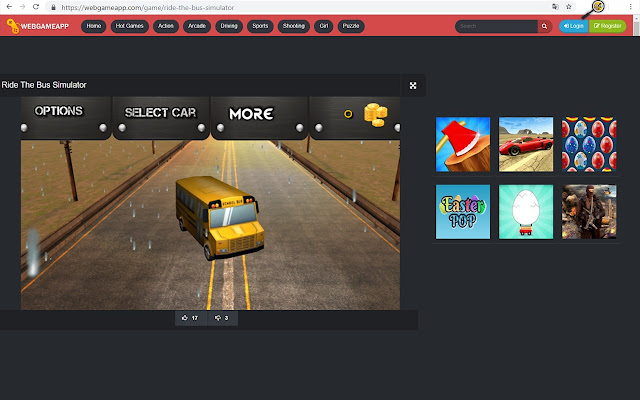Viewport: 640px width, 400px height.
Task: Click the yellow school bus in game
Action: [220, 218]
